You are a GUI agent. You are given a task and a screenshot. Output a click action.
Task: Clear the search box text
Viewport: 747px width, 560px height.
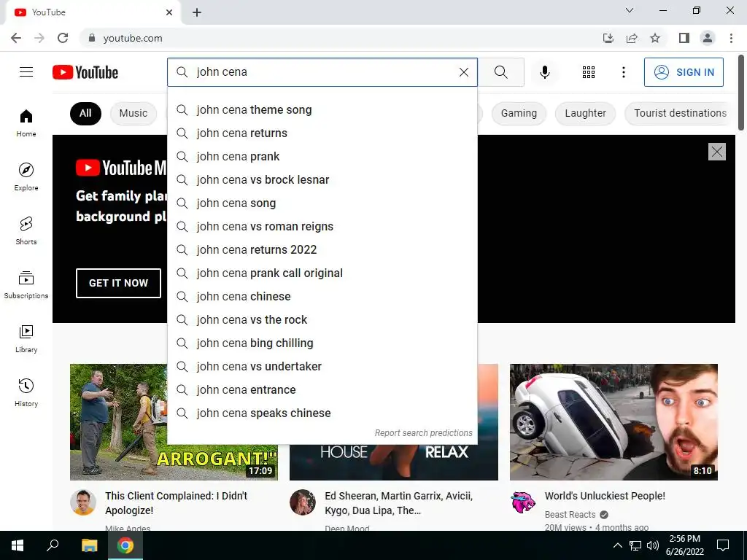click(463, 72)
